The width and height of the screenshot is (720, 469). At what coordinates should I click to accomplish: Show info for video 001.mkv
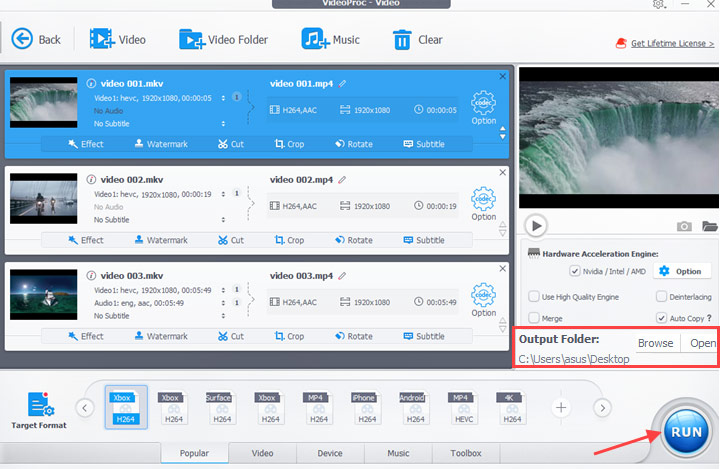pos(91,84)
